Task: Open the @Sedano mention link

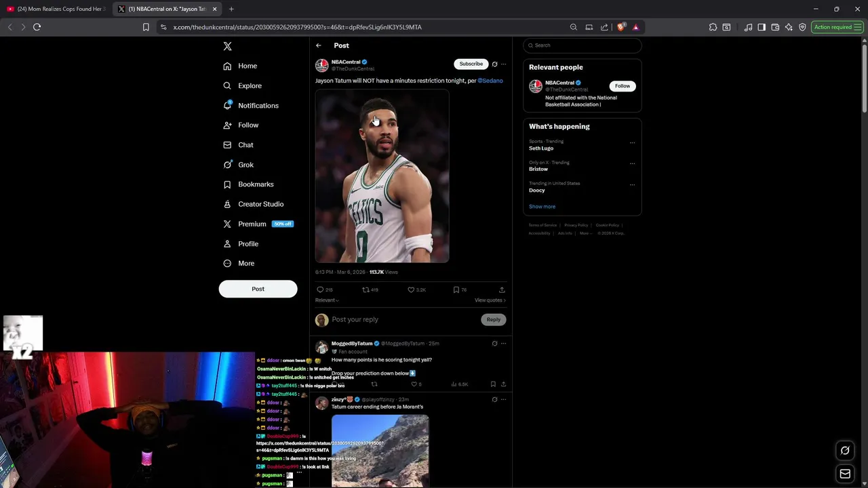Action: pyautogui.click(x=490, y=81)
